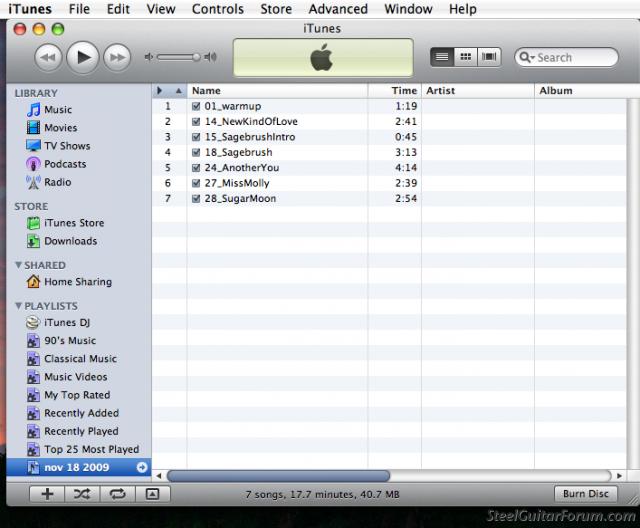Click the Burn Disc button
The image size is (640, 528).
pos(585,494)
